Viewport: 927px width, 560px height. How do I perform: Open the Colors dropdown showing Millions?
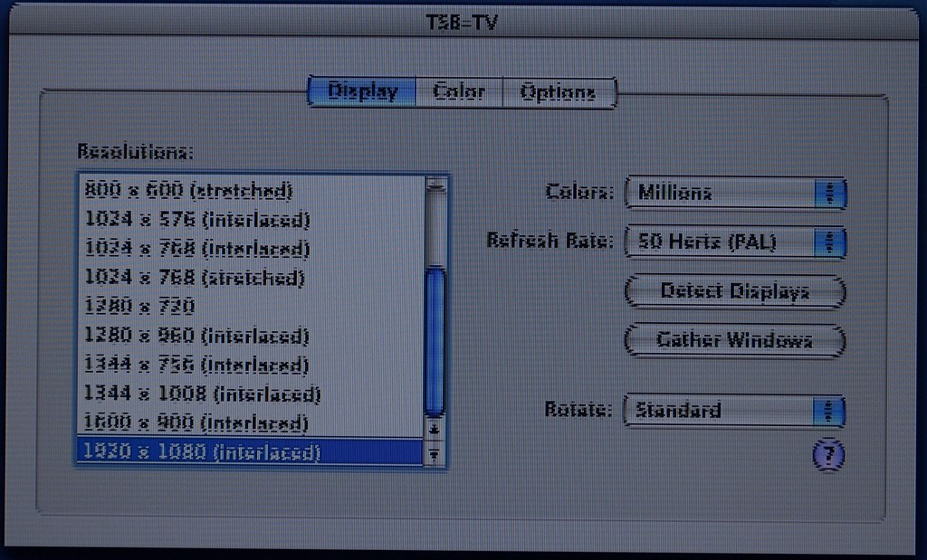tap(735, 194)
